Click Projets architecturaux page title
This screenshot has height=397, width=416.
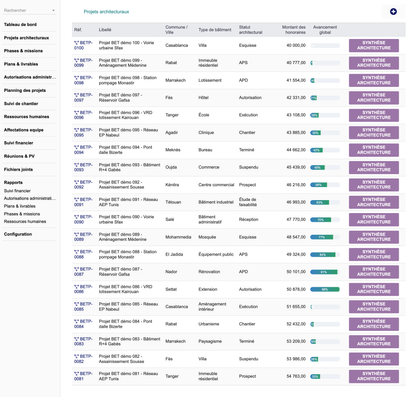pyautogui.click(x=106, y=12)
